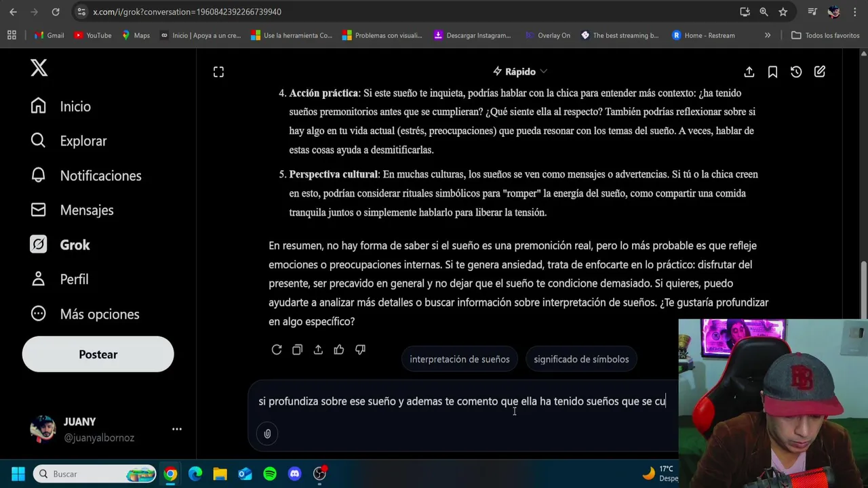Screen dimensions: 868x488
Task: Expand hidden bookmarks chevron
Action: pos(768,35)
